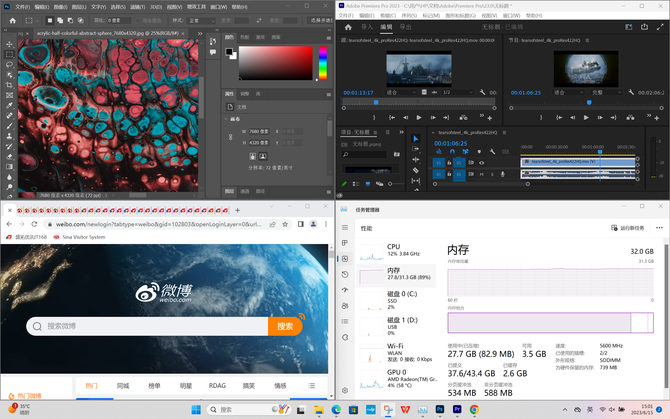Screen dimensions: 670x419
Task: Open Windows Start button on taskbar
Action: pos(196,410)
